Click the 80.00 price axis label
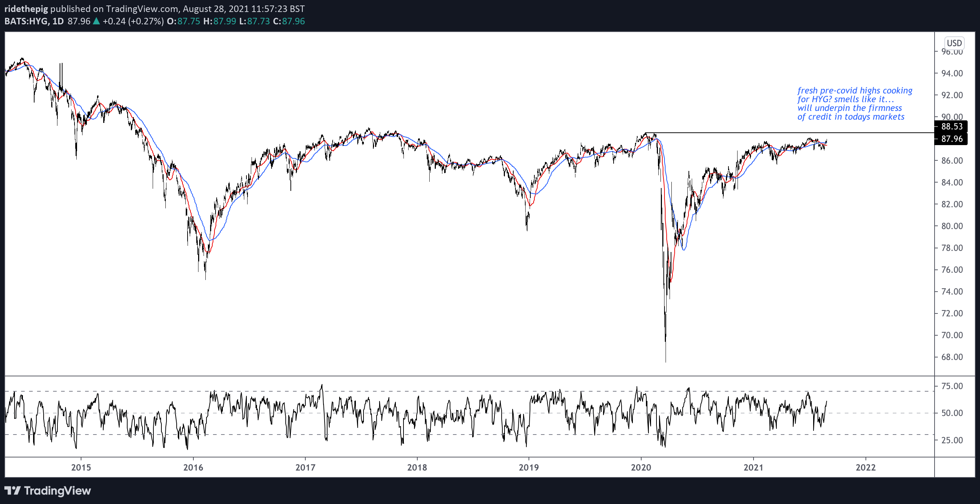This screenshot has width=980, height=504. click(x=952, y=226)
